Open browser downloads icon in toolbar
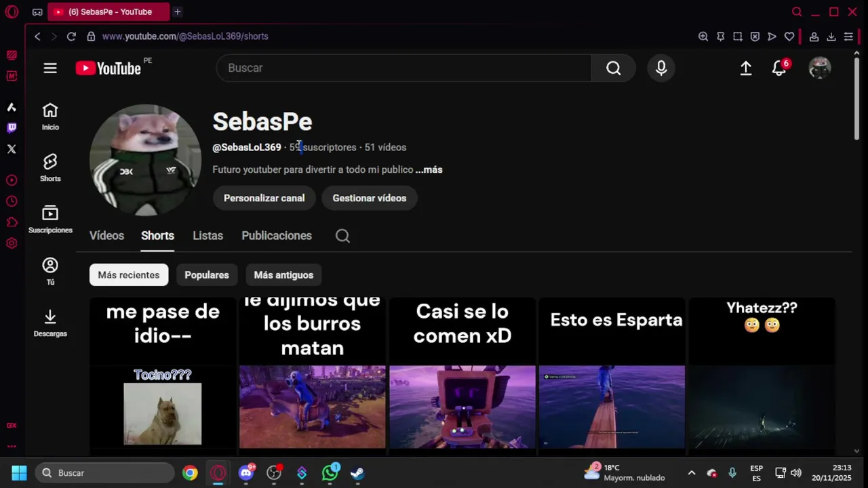 click(831, 37)
